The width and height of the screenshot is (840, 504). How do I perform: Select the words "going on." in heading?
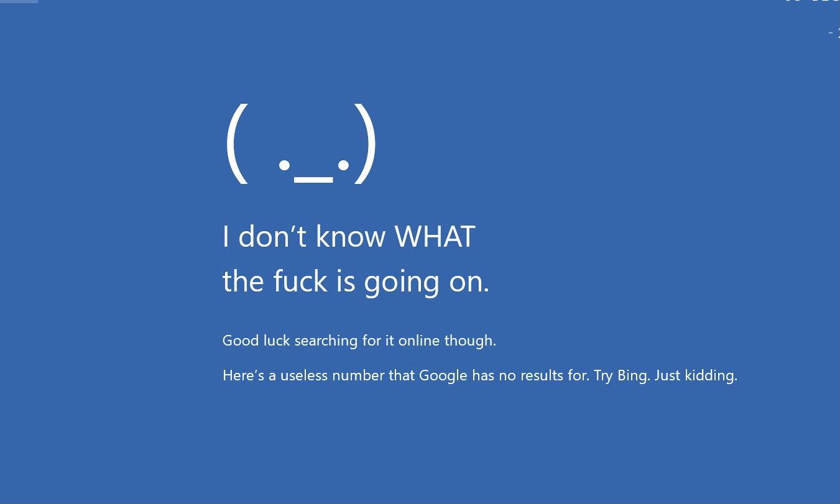tap(427, 284)
